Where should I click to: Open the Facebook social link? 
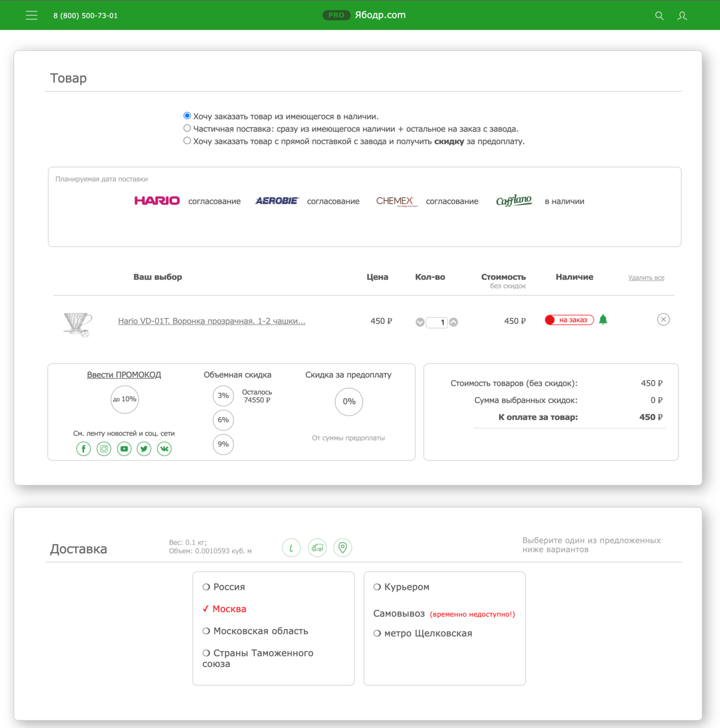click(x=83, y=448)
